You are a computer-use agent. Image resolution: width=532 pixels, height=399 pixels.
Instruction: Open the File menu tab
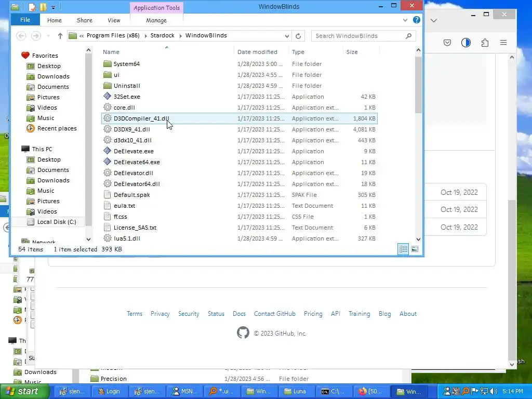pyautogui.click(x=25, y=20)
